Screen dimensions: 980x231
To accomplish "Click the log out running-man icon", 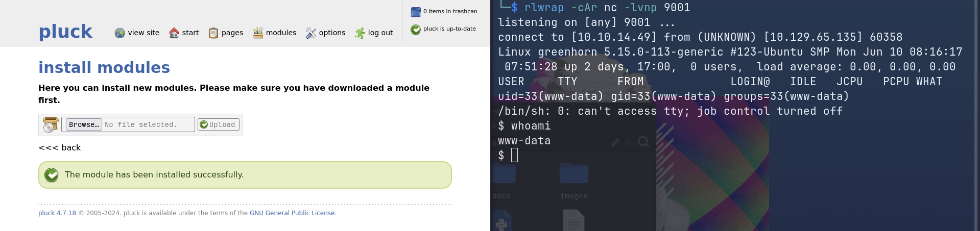I will click(360, 33).
